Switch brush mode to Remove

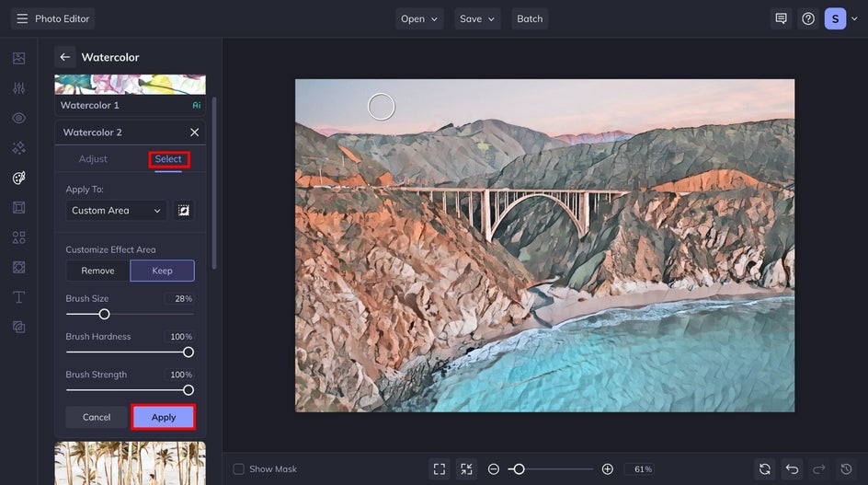point(98,271)
